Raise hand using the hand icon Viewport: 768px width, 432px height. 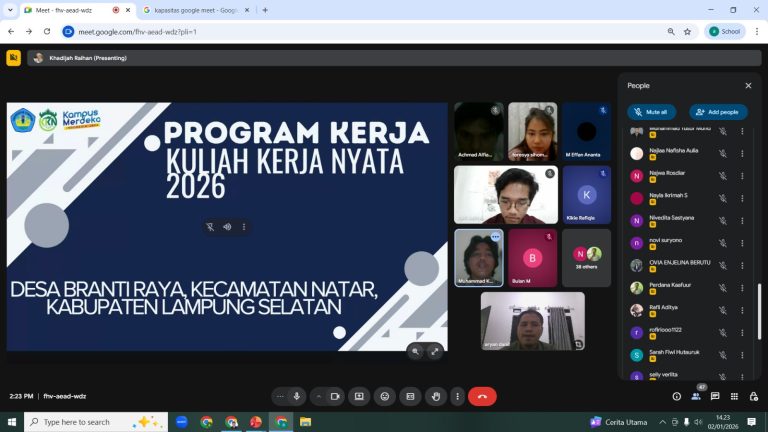click(436, 396)
